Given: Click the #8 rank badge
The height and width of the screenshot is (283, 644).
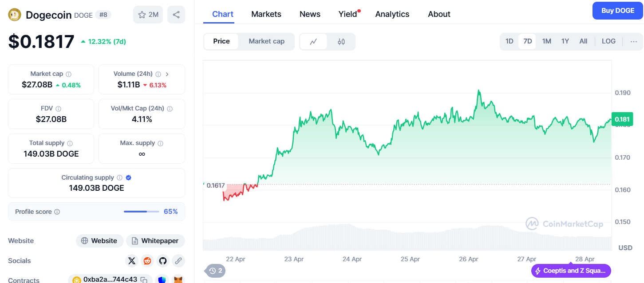Looking at the screenshot, I should coord(103,15).
